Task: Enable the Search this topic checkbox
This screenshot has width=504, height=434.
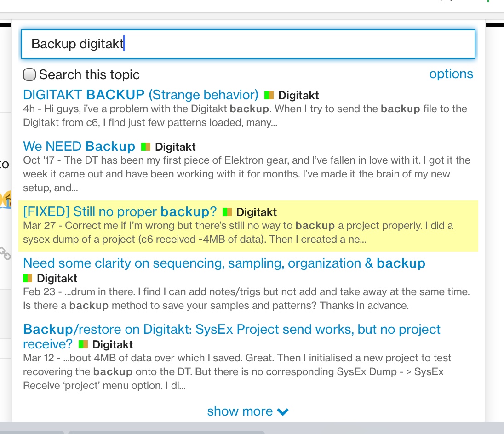Action: pyautogui.click(x=29, y=74)
